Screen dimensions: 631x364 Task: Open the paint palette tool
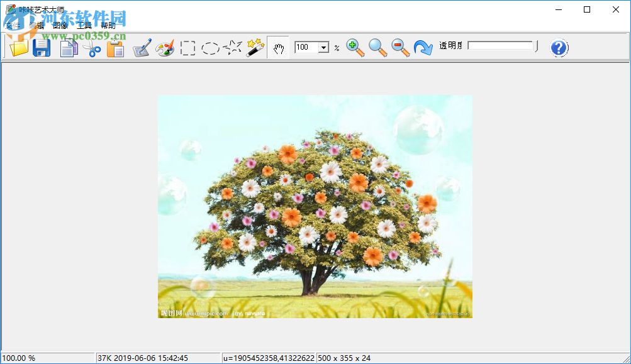tap(165, 48)
